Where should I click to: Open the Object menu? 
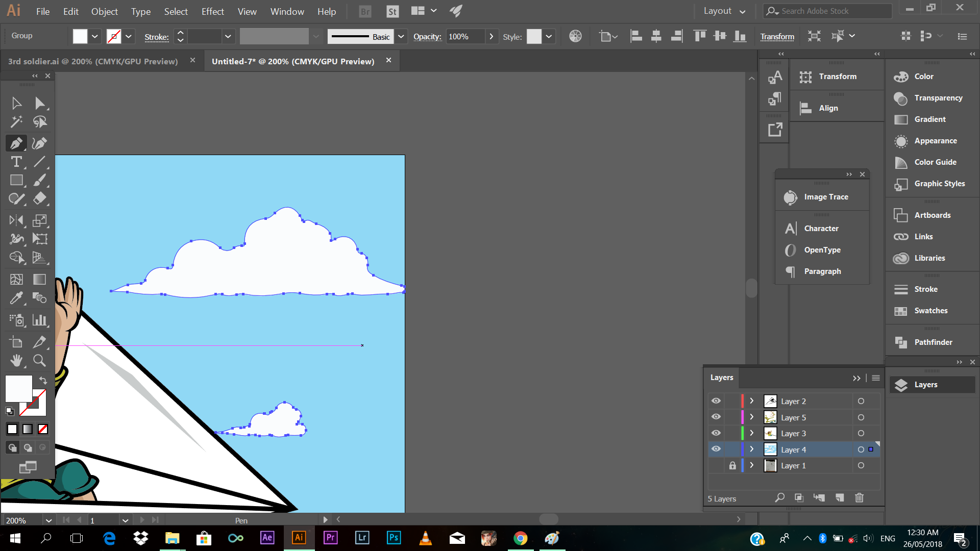coord(105,11)
